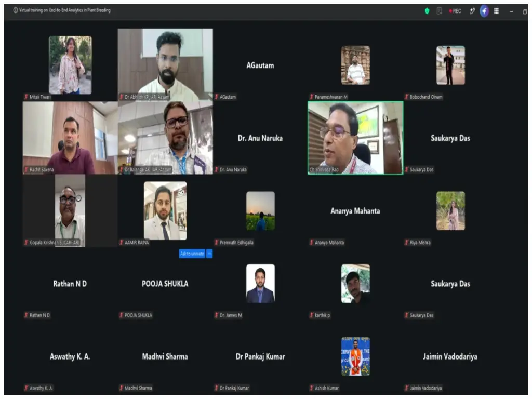Select Parameshwaran M profile photo
Screen dimensions: 532x399
tap(355, 65)
